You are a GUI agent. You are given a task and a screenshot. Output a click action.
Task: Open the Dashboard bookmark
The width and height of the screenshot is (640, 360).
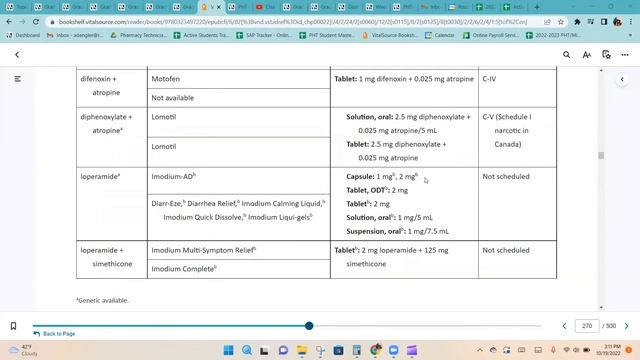pos(23,36)
